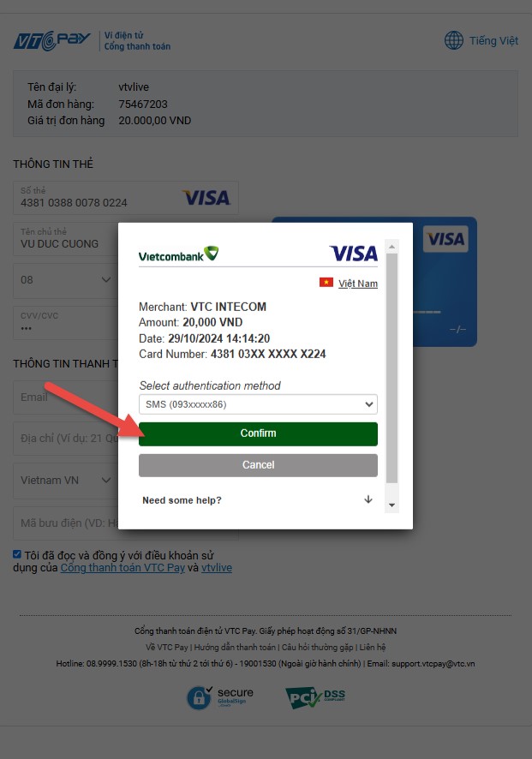532x759 pixels.
Task: Click the globe language icon
Action: [x=453, y=40]
